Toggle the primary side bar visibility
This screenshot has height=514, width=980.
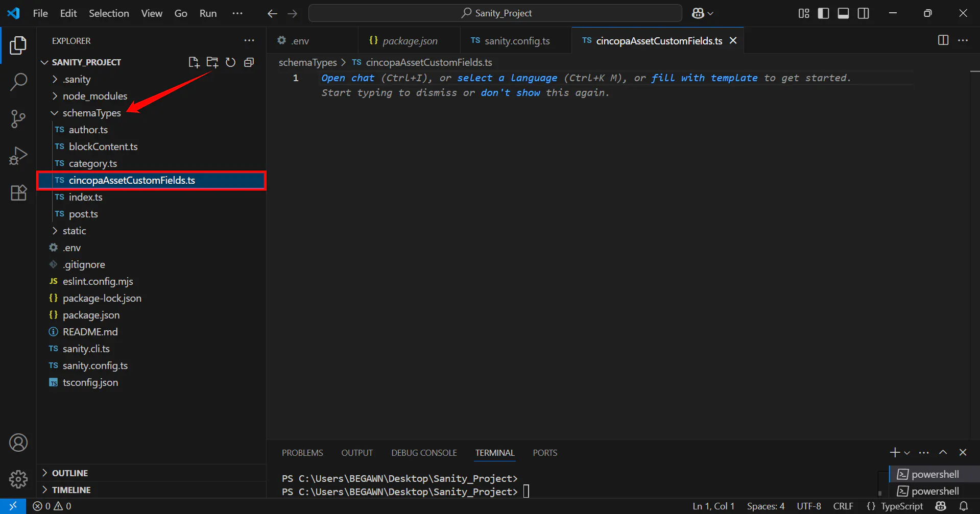[x=823, y=13]
